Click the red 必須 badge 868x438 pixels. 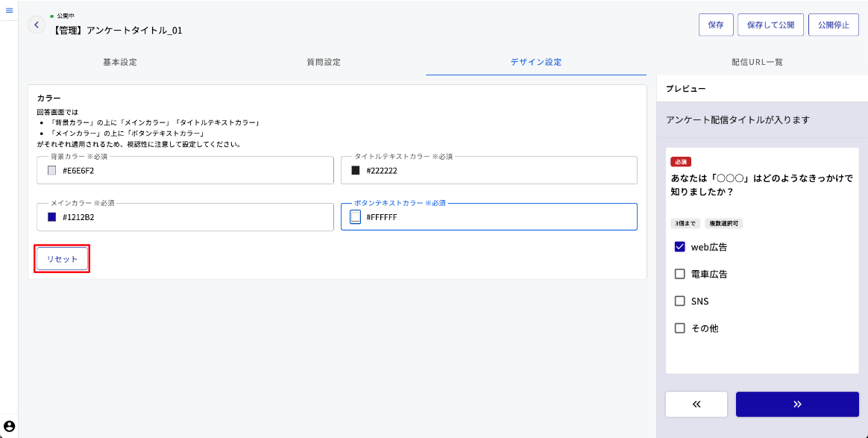click(x=681, y=162)
